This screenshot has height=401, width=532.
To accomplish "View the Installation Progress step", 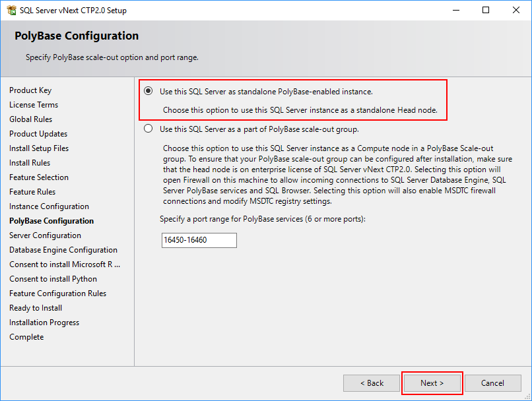I will 44,322.
